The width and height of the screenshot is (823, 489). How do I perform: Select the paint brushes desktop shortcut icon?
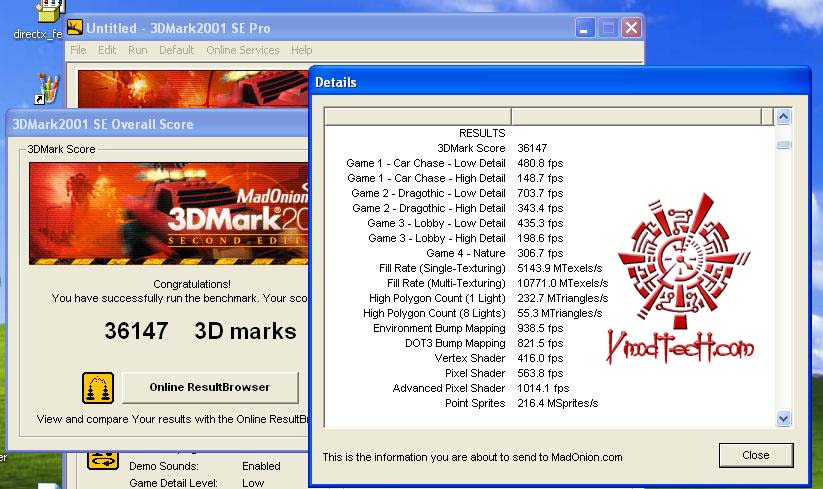tap(47, 88)
